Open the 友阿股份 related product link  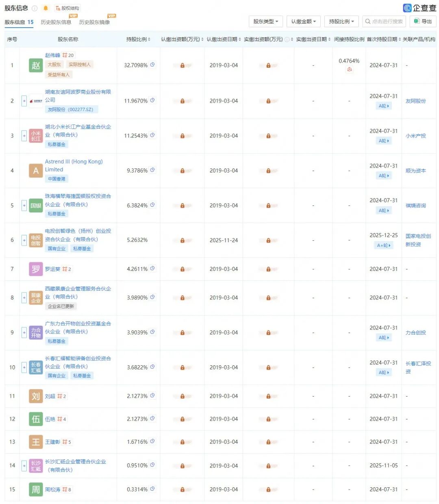pyautogui.click(x=415, y=101)
